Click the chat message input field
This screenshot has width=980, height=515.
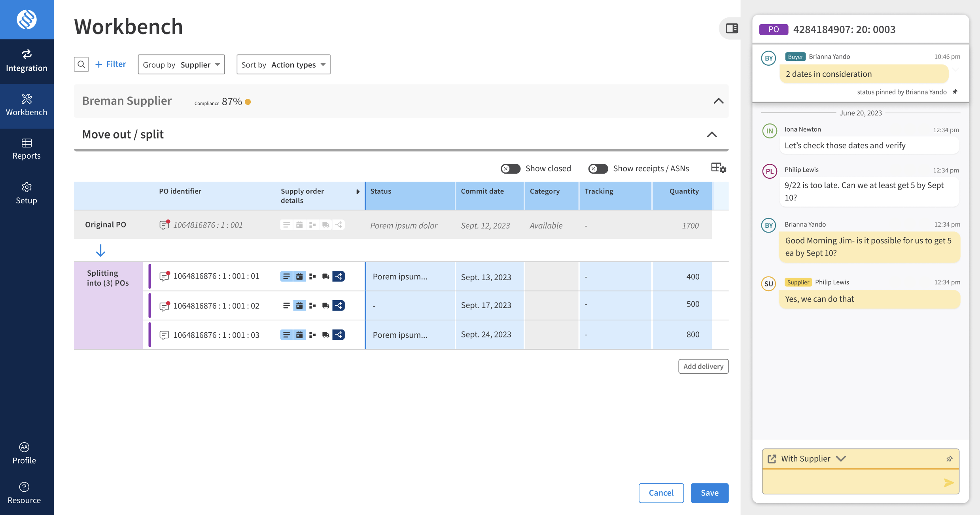tap(861, 482)
